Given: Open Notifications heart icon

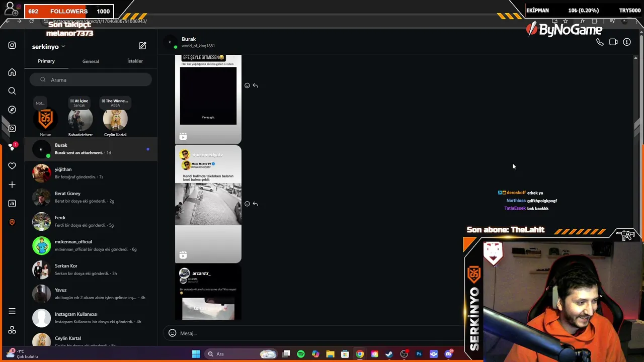Looking at the screenshot, I should pos(12,166).
